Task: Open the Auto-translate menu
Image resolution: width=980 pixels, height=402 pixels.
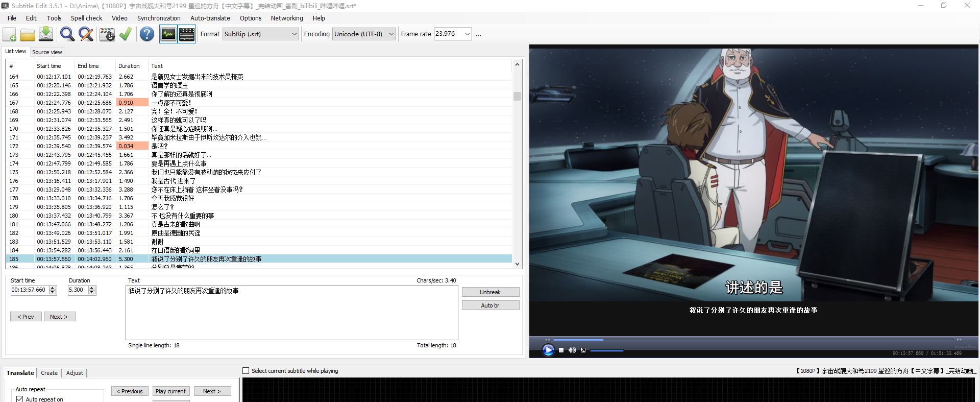Action: click(x=210, y=18)
